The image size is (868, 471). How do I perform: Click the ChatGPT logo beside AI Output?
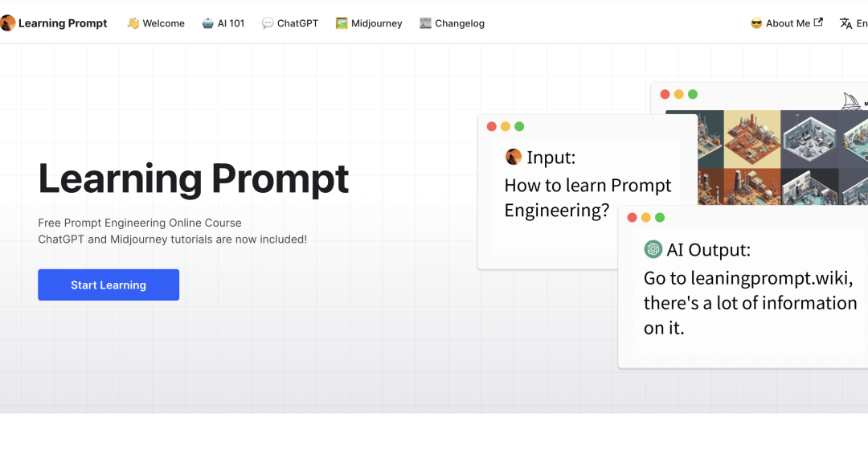coord(653,249)
